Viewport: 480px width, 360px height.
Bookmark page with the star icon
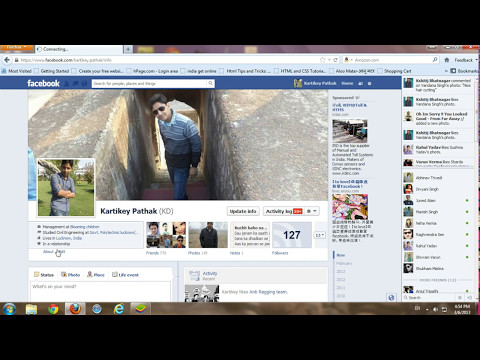(322, 60)
